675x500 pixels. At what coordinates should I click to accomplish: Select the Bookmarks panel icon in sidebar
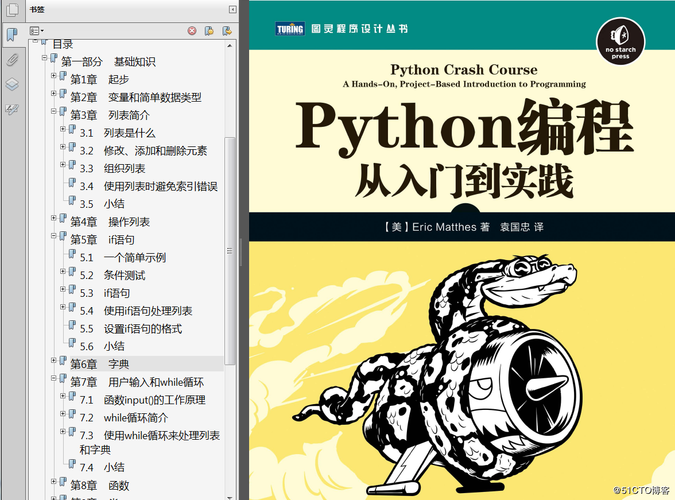point(12,35)
